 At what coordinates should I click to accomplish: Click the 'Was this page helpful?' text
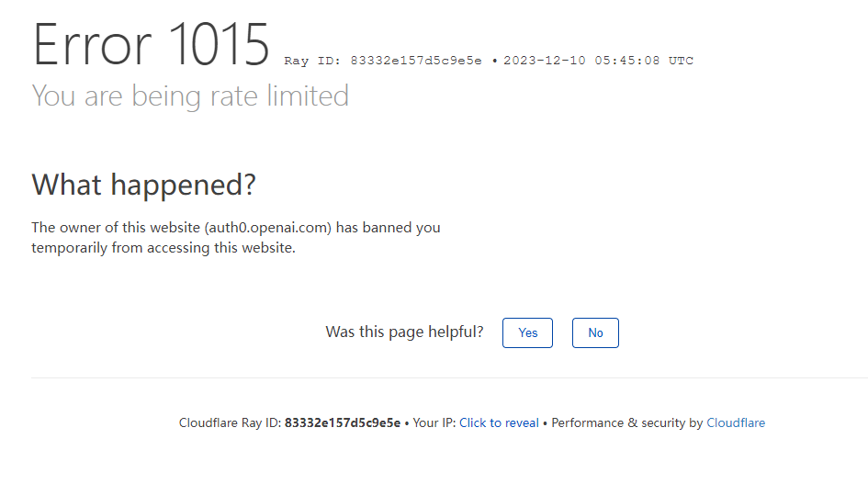(404, 332)
